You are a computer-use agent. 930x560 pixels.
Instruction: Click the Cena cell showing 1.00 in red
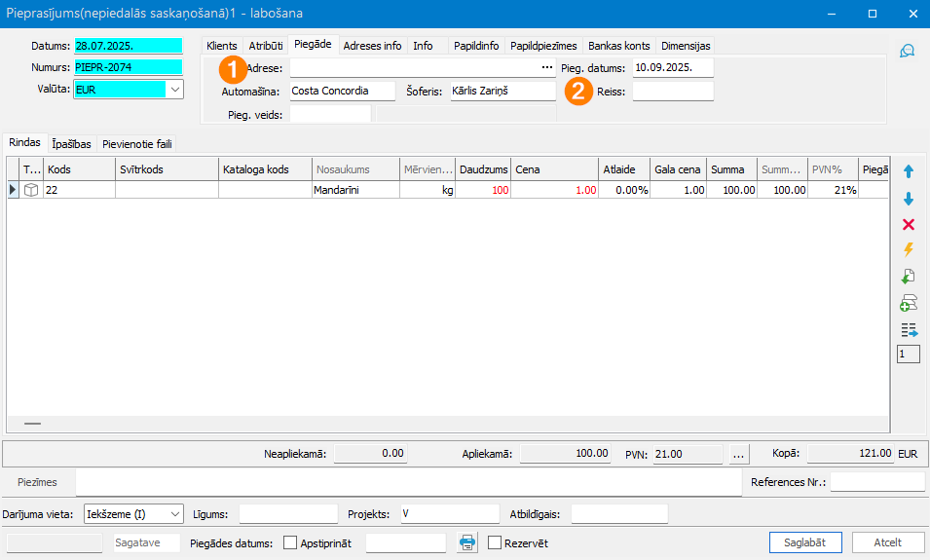[x=554, y=190]
